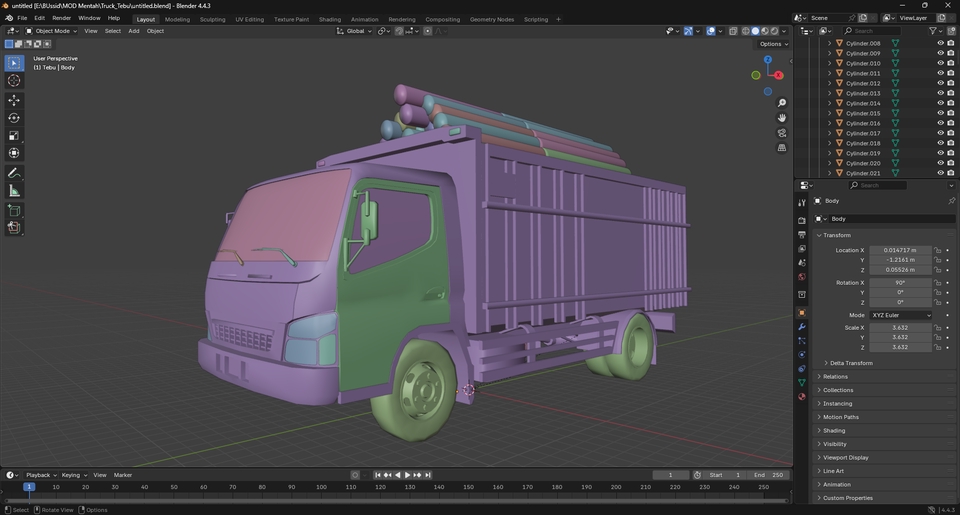Choose the 3D Cursor tool
This screenshot has height=515, width=960.
14,81
